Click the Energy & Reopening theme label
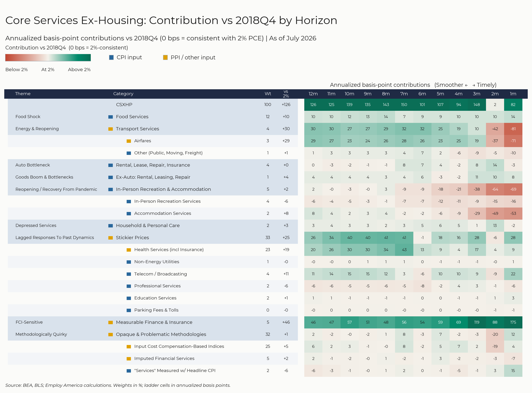The height and width of the screenshot is (393, 532). [x=37, y=129]
